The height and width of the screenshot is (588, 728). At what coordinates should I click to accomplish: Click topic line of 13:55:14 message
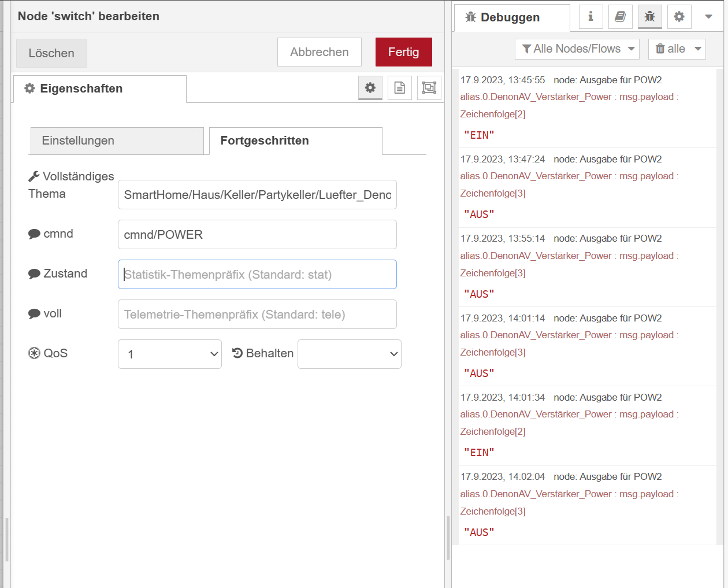pyautogui.click(x=569, y=256)
